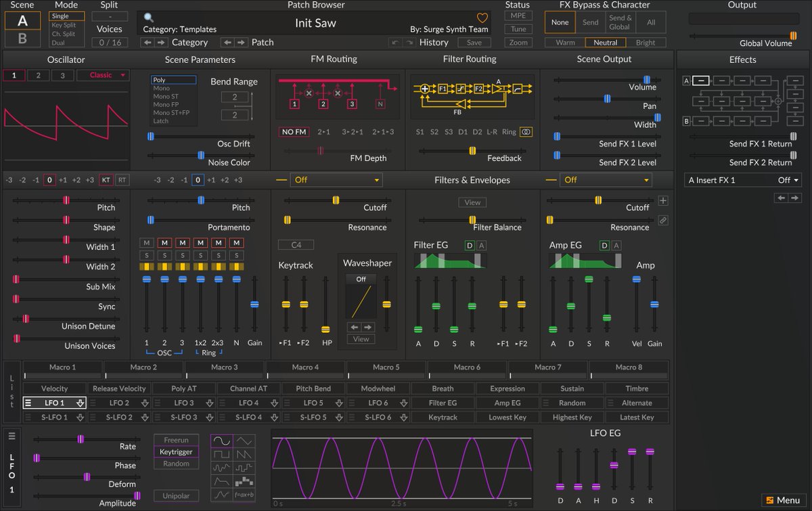The width and height of the screenshot is (812, 511).
Task: Click the previous waveshaper arrow
Action: 354,327
